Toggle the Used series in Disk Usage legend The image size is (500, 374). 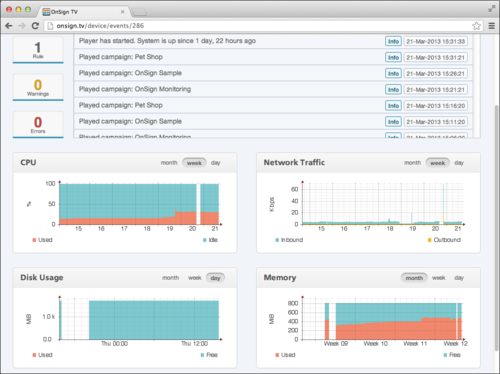(42, 355)
